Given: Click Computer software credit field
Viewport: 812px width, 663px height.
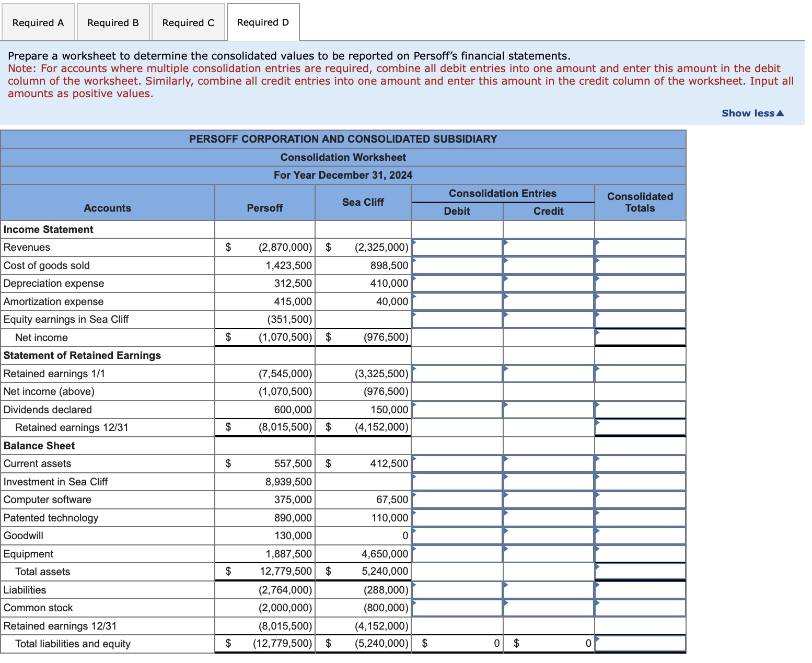Looking at the screenshot, I should click(549, 499).
